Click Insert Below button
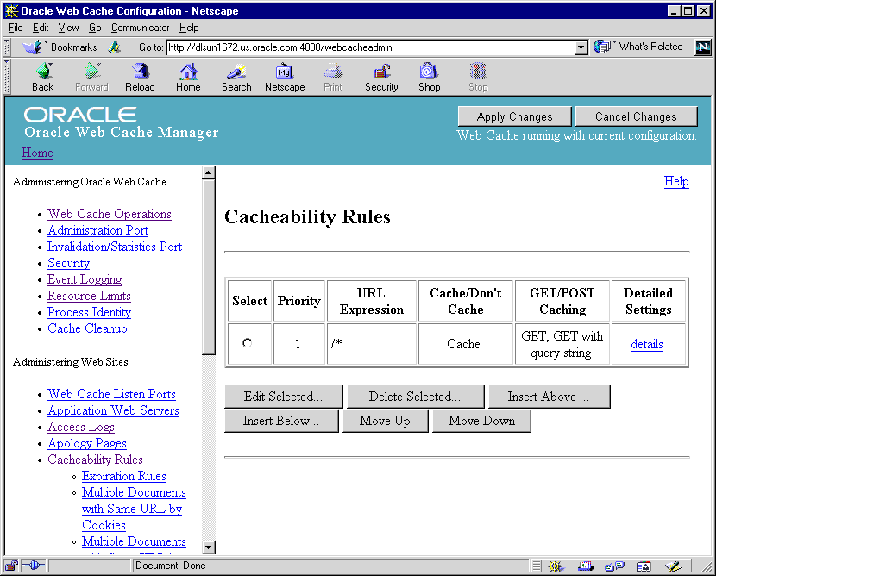This screenshot has height=588, width=892. tap(281, 421)
